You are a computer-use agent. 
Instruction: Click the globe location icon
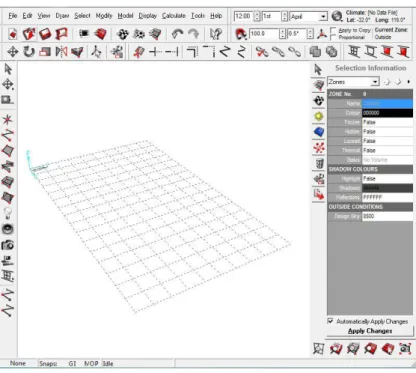click(x=337, y=16)
